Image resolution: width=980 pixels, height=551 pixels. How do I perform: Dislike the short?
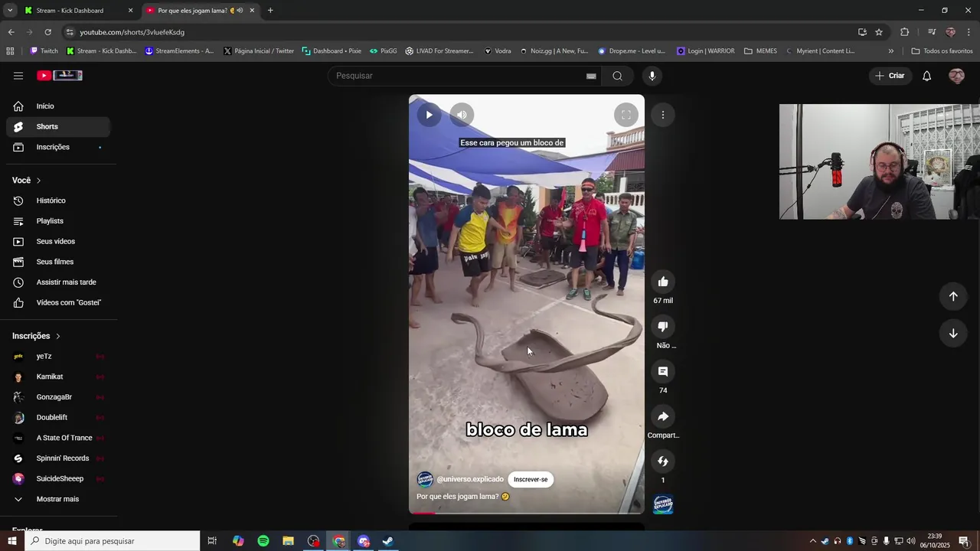pyautogui.click(x=663, y=327)
